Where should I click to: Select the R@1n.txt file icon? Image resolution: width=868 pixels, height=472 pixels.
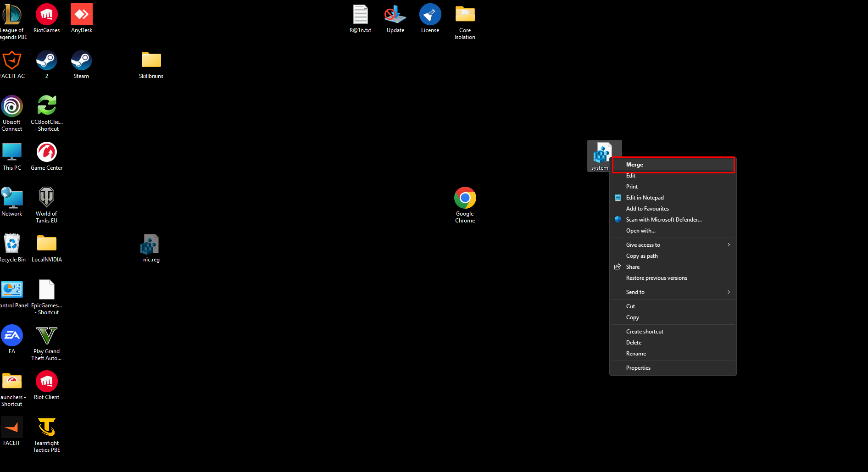pos(360,19)
